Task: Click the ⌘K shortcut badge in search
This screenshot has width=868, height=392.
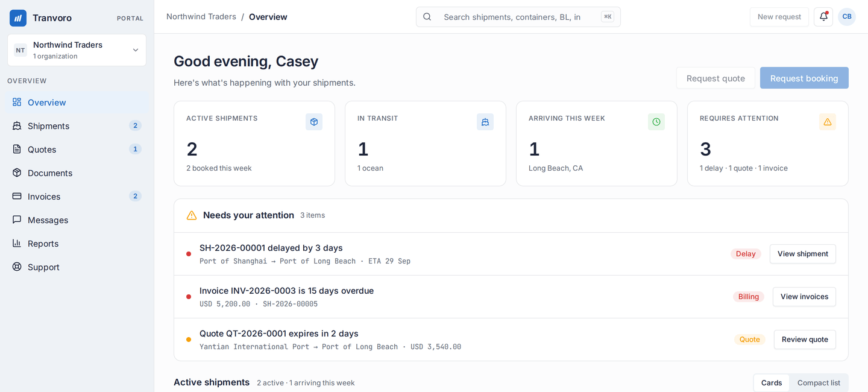Action: click(608, 17)
